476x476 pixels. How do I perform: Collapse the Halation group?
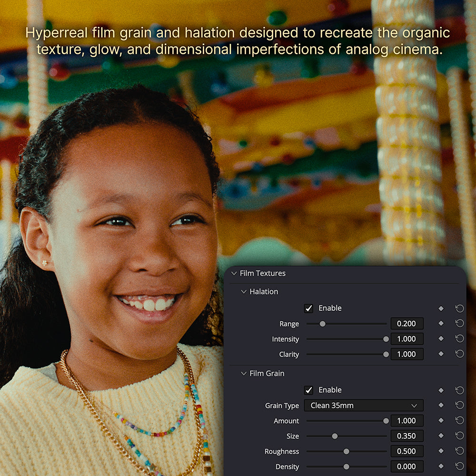(243, 292)
